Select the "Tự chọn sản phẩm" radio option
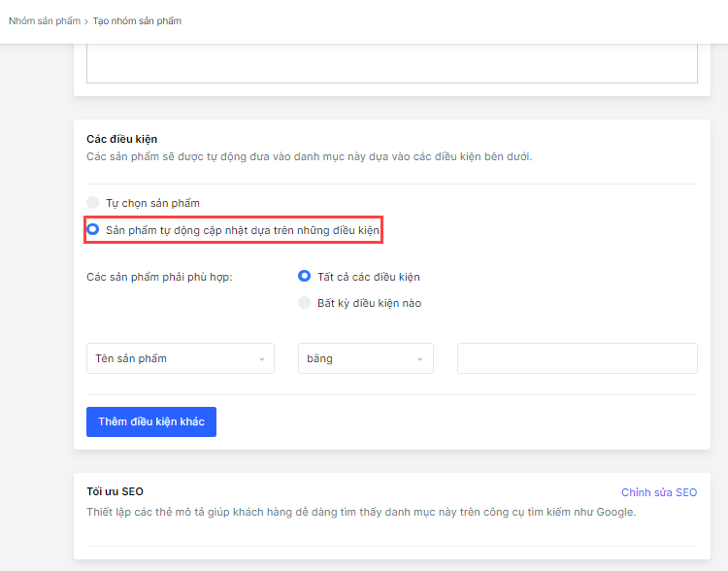The image size is (728, 571). tap(93, 203)
